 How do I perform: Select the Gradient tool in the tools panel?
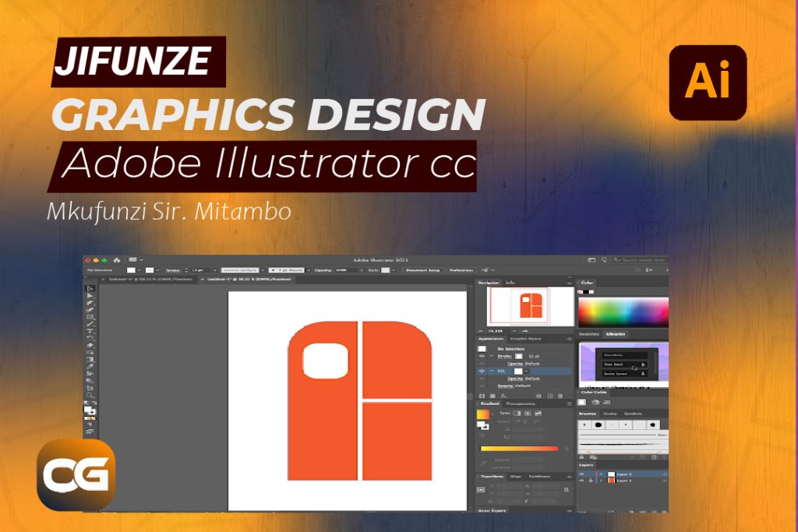[90, 360]
